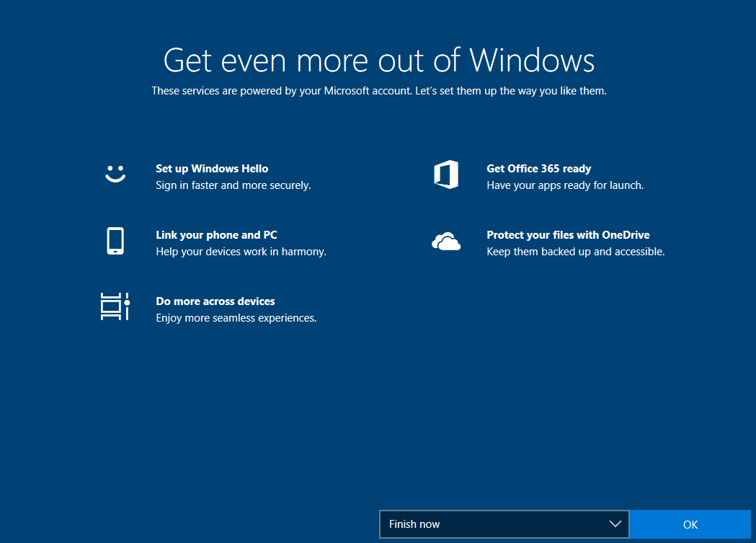The height and width of the screenshot is (543, 756).
Task: Click the 'Get even more out of Windows' title
Action: [379, 61]
